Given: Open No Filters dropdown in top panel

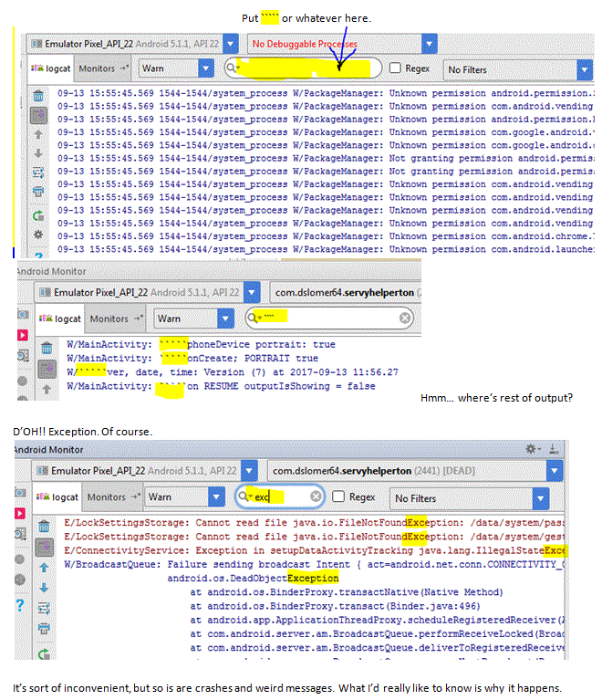Looking at the screenshot, I should pyautogui.click(x=518, y=70).
